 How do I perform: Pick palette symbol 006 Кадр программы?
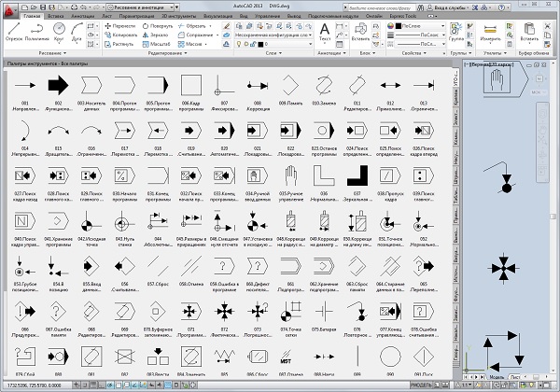pos(189,85)
